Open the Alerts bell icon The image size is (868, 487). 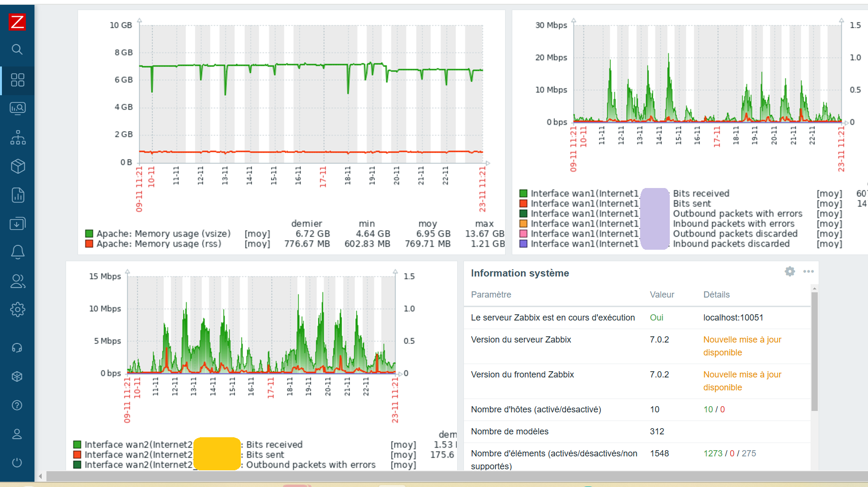pos(17,252)
